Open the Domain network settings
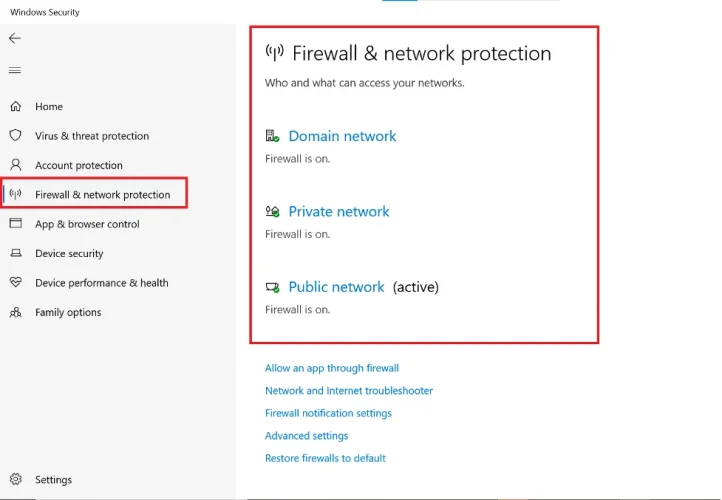722x500 pixels. point(342,136)
